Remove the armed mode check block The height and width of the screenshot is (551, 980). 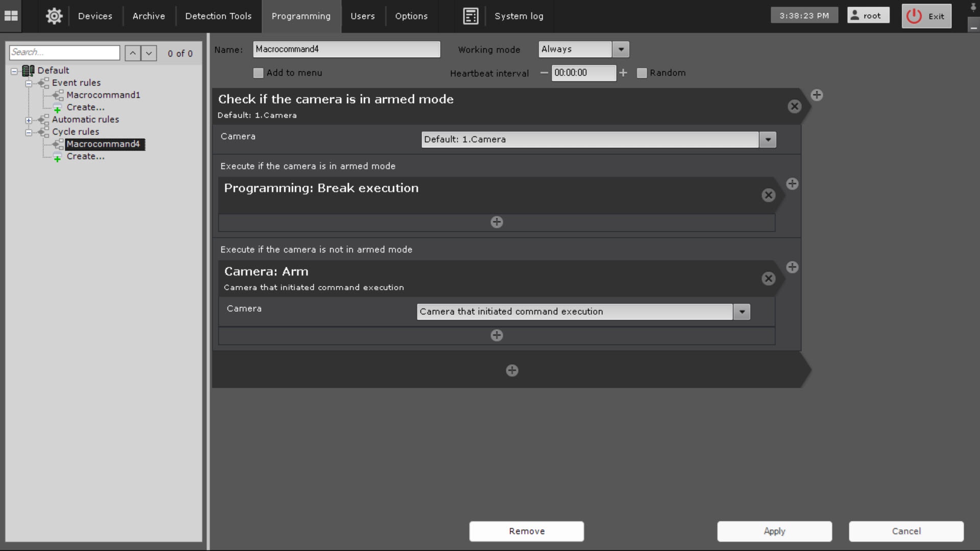[794, 106]
